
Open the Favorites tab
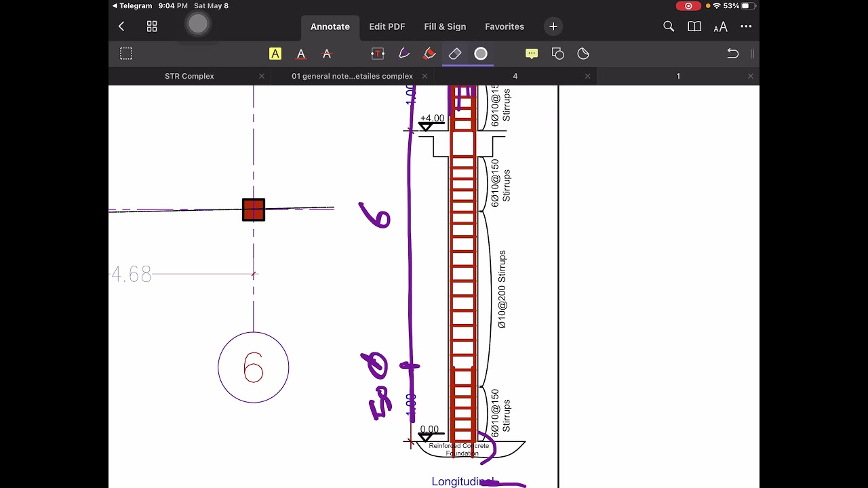pos(505,26)
